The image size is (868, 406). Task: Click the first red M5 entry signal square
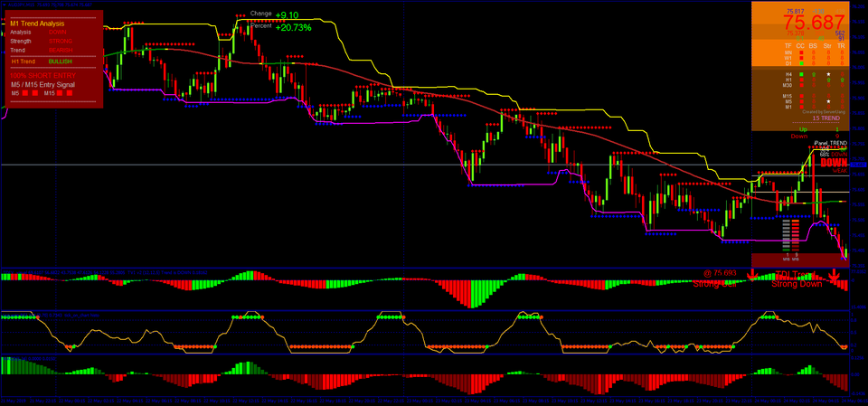[25, 93]
